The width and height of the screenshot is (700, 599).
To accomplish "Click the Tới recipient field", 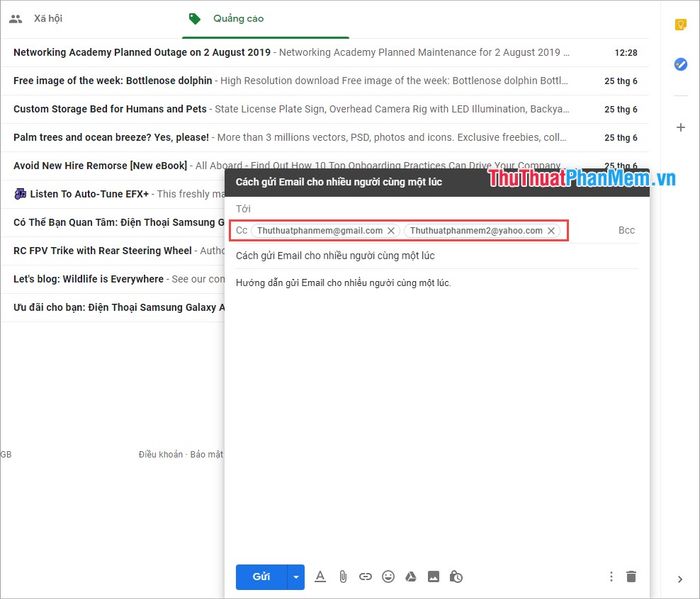I will (437, 208).
